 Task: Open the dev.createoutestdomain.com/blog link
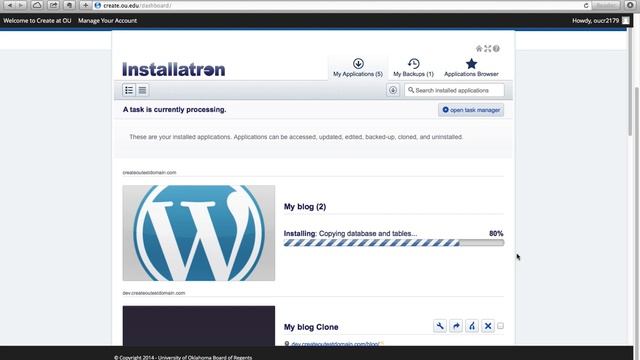point(335,344)
